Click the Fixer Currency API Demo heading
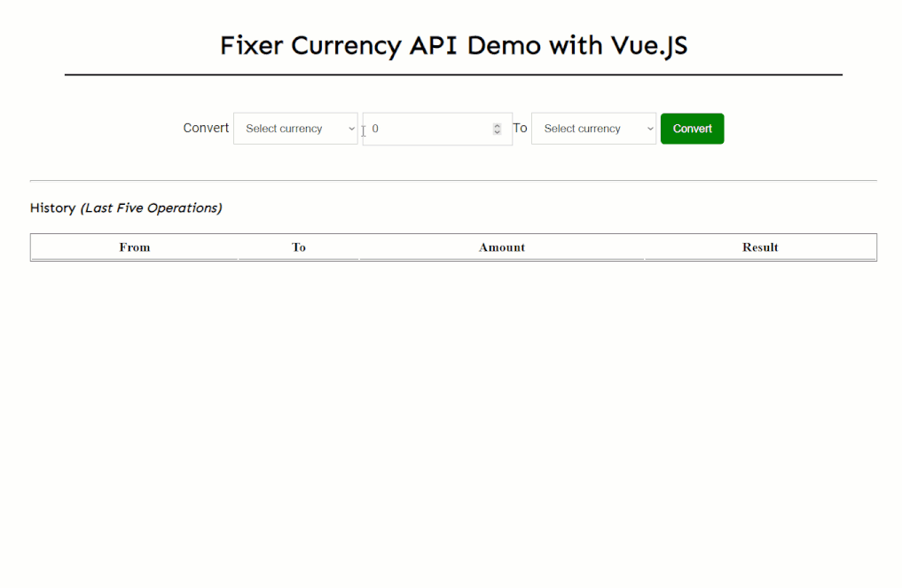 453,45
